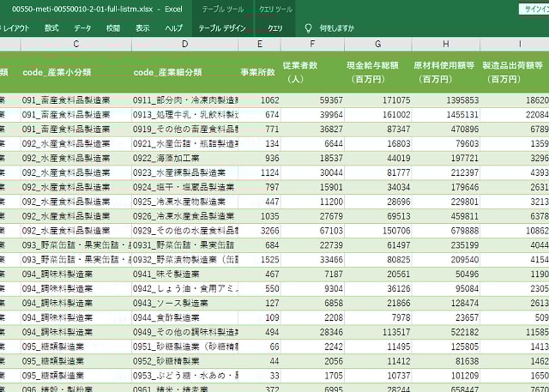Select cell 0949_その他の調味料製造
The height and width of the screenshot is (392, 549).
[185, 332]
